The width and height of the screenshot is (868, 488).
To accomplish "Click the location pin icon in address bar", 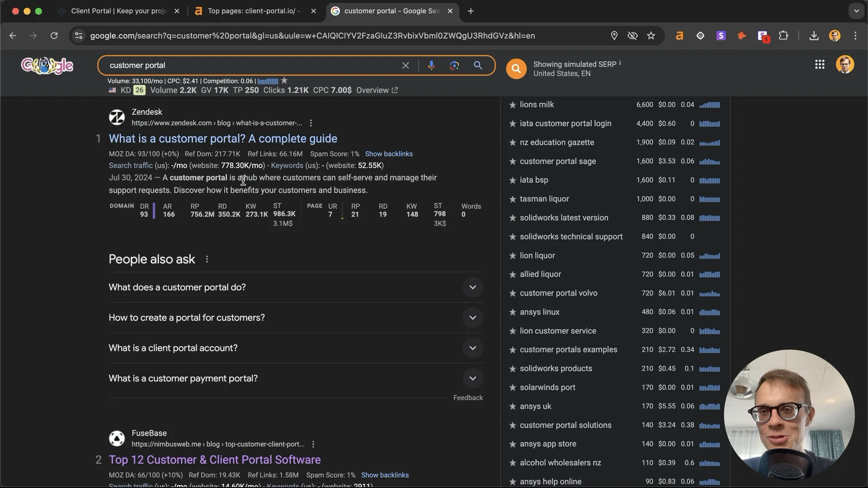I will [614, 36].
